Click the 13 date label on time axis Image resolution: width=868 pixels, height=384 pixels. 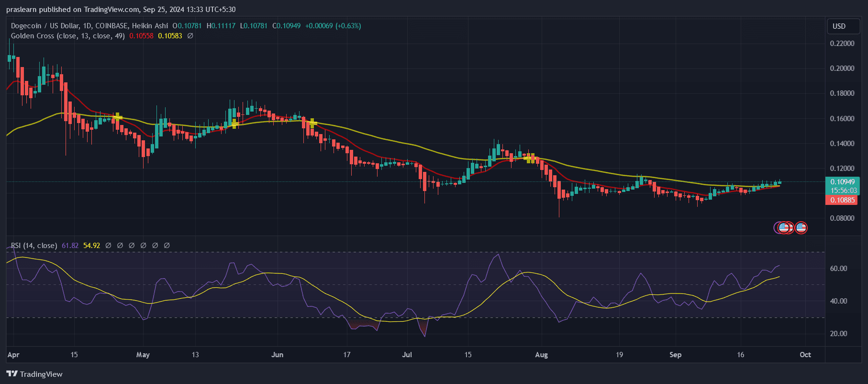coord(195,355)
